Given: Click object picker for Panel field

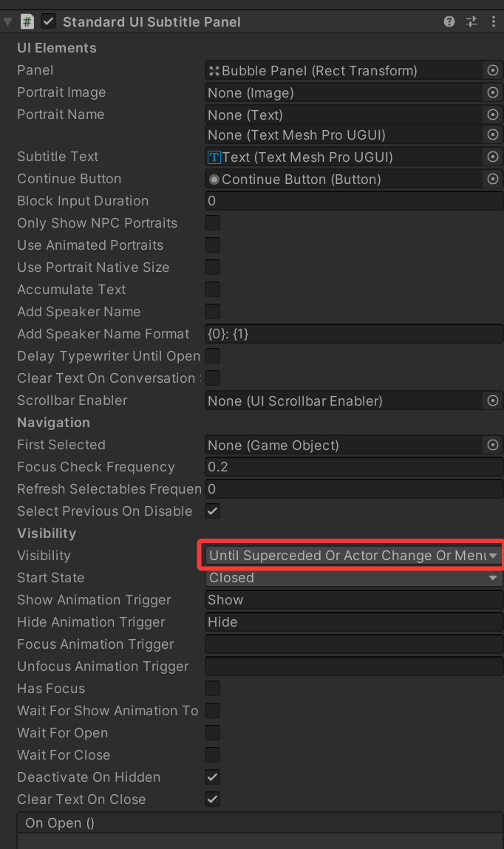Looking at the screenshot, I should click(x=493, y=70).
